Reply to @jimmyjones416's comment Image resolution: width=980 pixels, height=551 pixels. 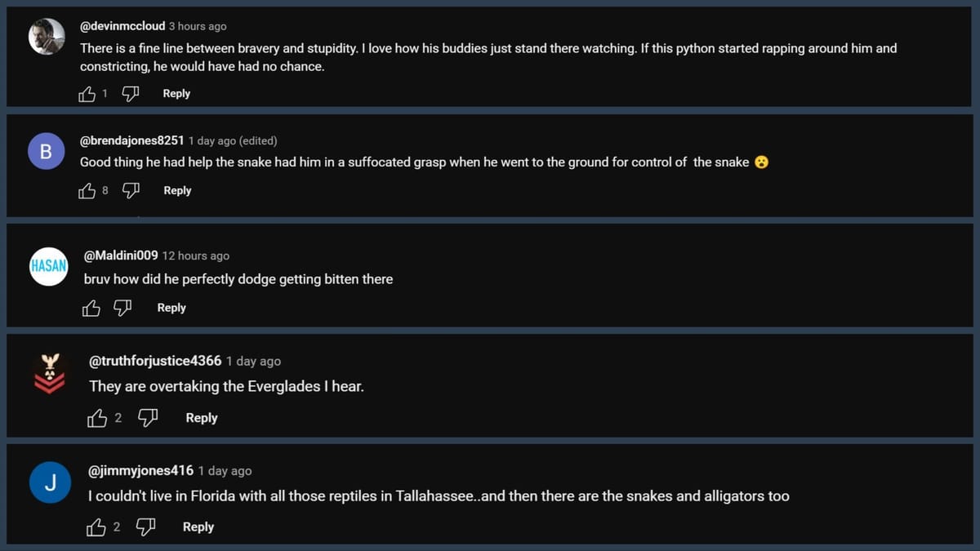pyautogui.click(x=198, y=527)
